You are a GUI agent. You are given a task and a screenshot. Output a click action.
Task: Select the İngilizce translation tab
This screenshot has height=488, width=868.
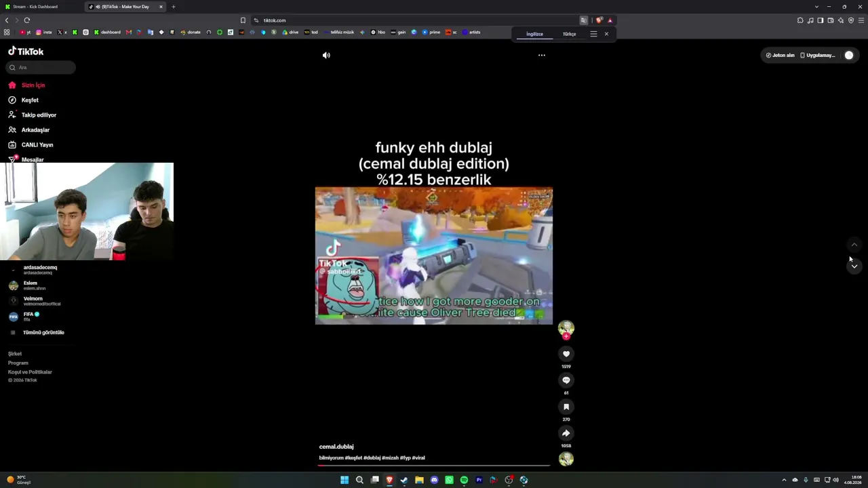pyautogui.click(x=534, y=34)
